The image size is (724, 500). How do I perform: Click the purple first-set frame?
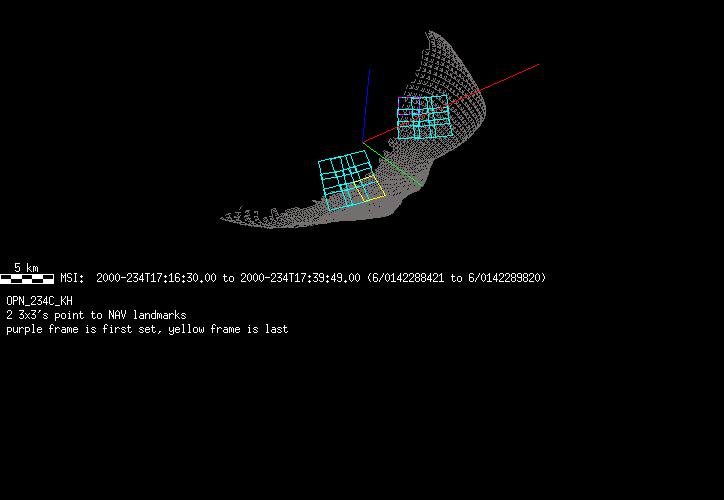[409, 106]
